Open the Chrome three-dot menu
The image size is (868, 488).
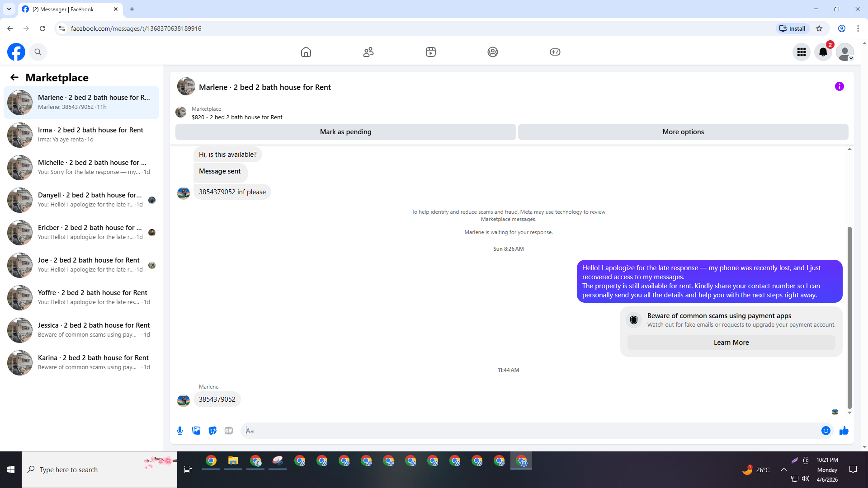(858, 28)
